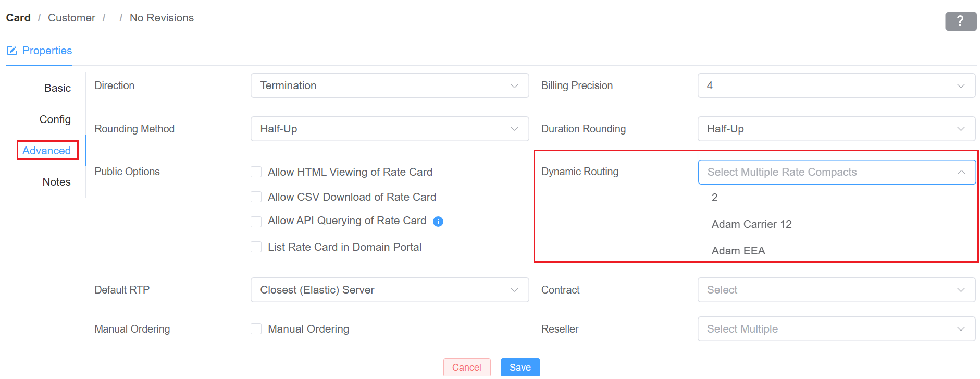
Task: Open the Contract Select dropdown
Action: click(836, 290)
